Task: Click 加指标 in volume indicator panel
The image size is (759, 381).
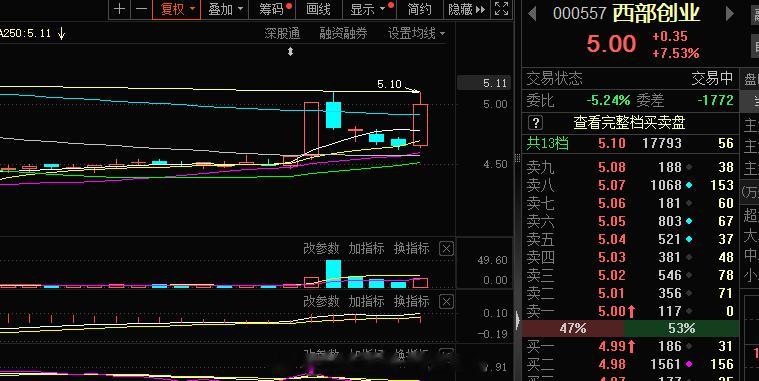Action: [366, 249]
